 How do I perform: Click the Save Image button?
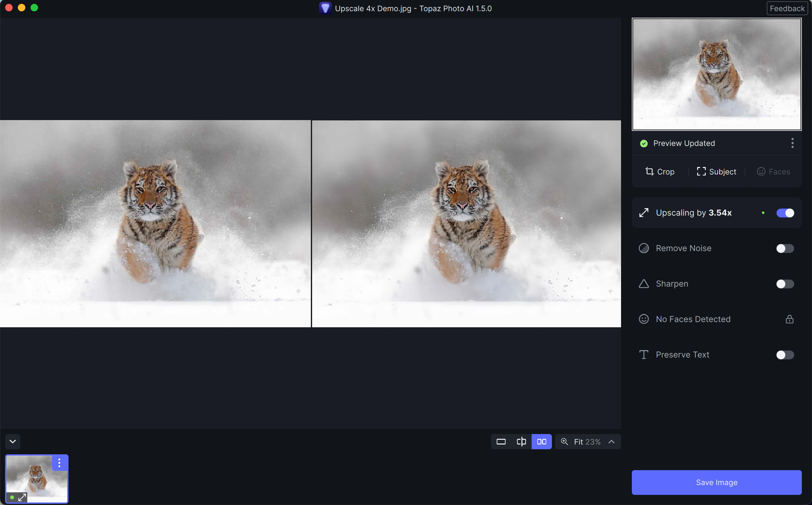[717, 482]
